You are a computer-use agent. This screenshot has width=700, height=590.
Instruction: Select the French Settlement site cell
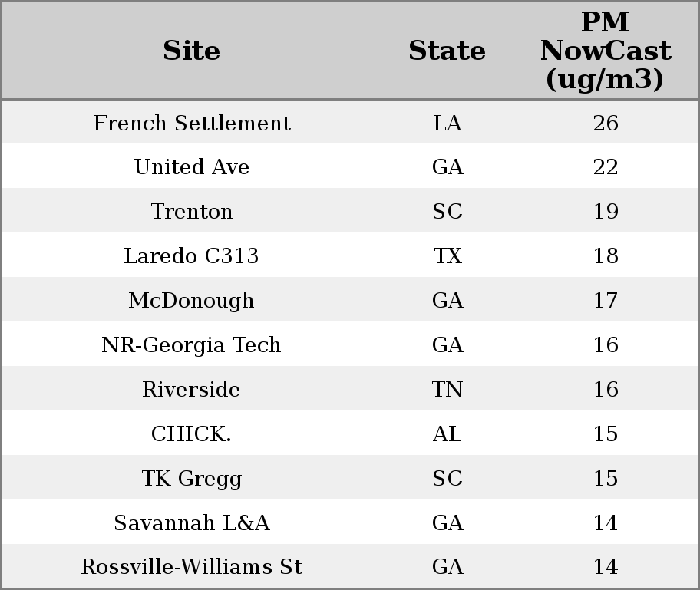coord(191,124)
